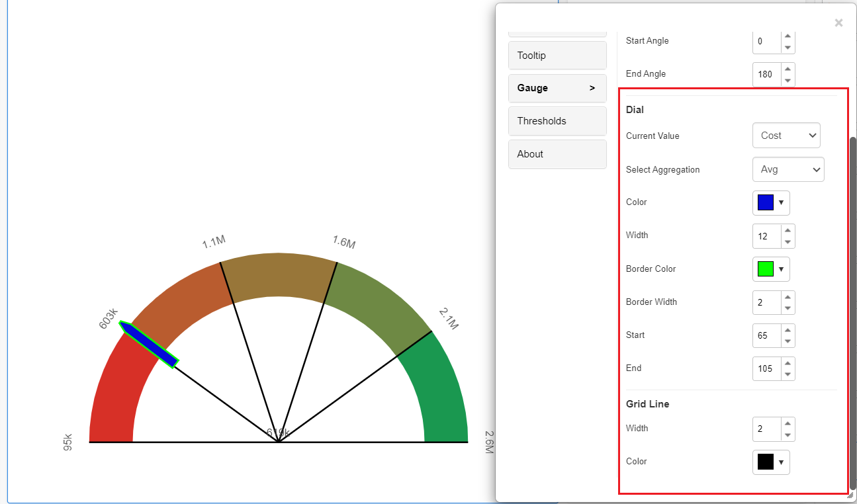The width and height of the screenshot is (857, 504).
Task: Close the settings dialog with X icon
Action: [x=838, y=23]
